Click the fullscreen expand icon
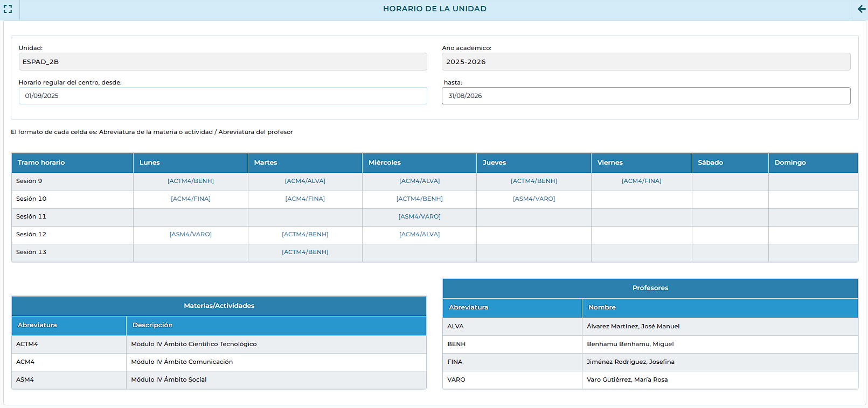Screen dimensions: 868x408 [8, 9]
